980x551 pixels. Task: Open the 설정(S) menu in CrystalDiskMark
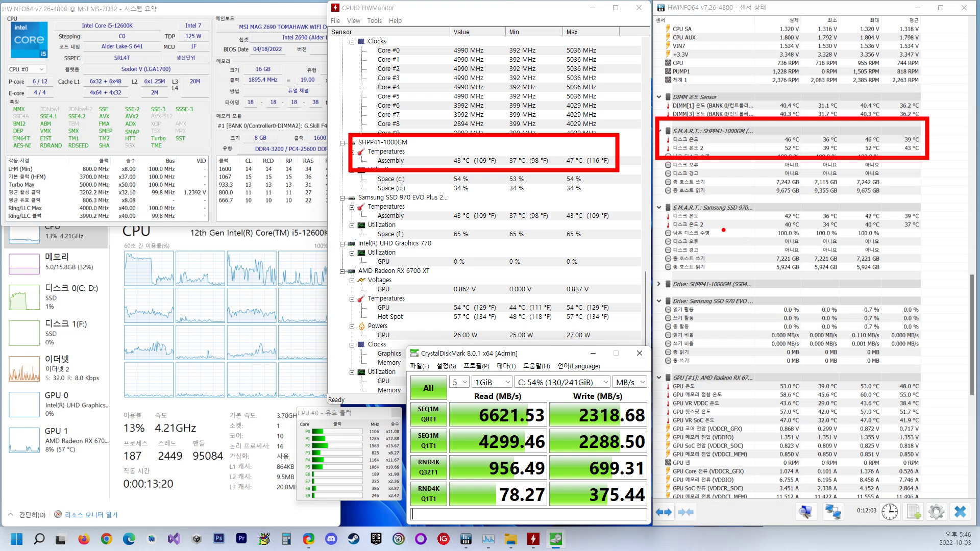pyautogui.click(x=446, y=366)
